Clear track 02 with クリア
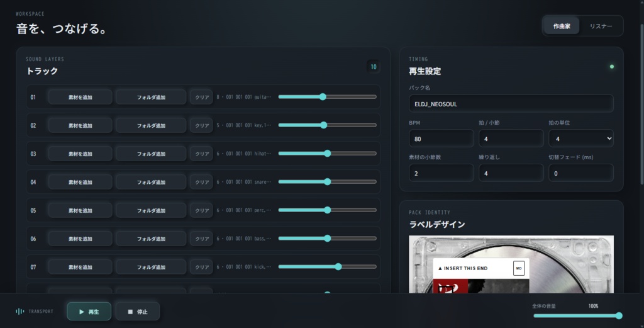 point(201,125)
